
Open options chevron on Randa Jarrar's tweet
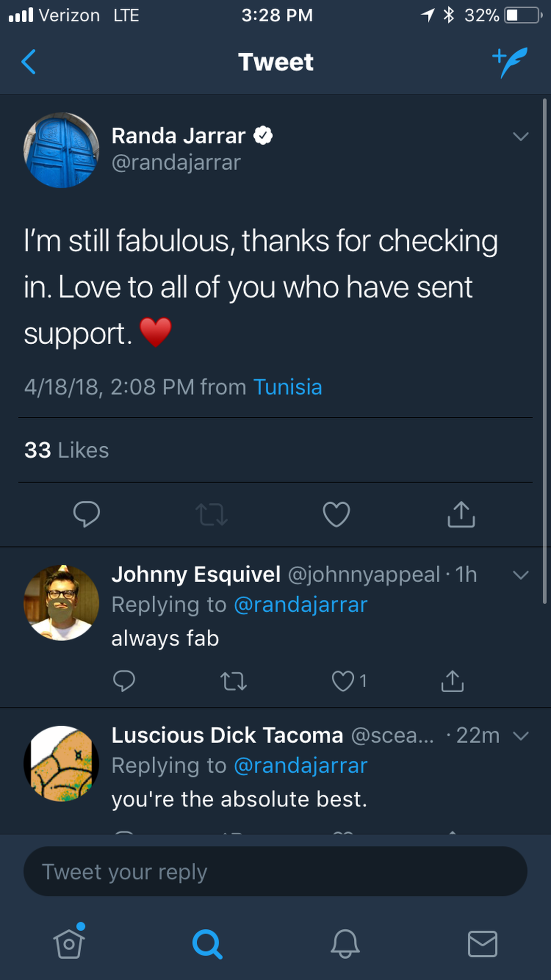pyautogui.click(x=521, y=136)
